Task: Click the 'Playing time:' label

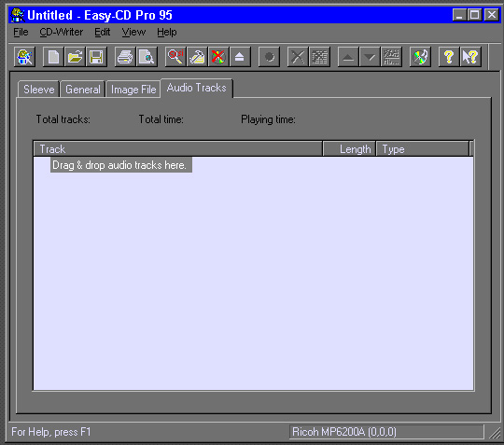Action: coord(268,119)
